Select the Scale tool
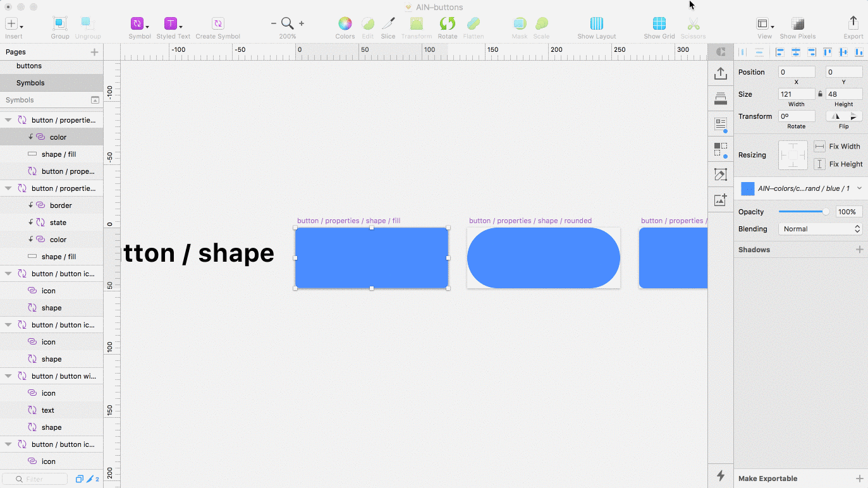Image resolution: width=868 pixels, height=488 pixels. coord(541,24)
